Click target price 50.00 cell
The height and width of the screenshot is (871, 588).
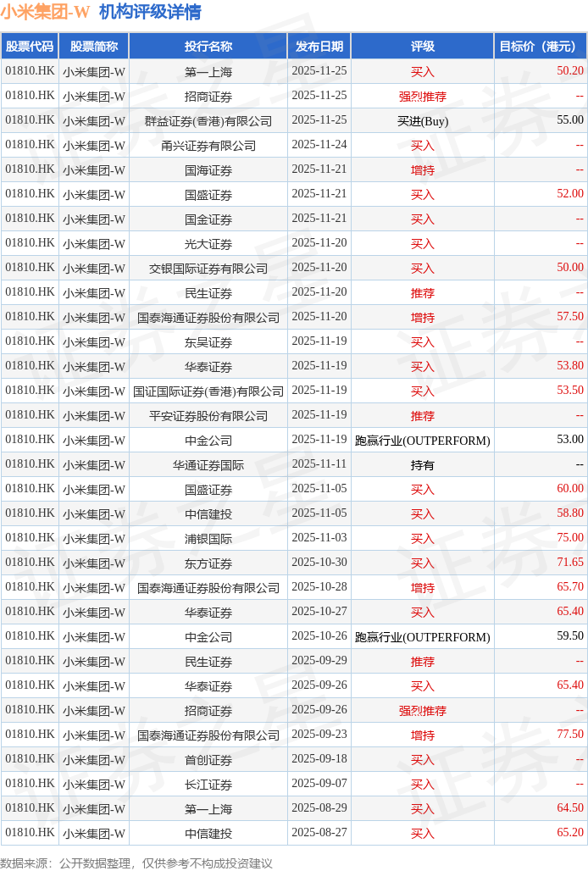541,268
